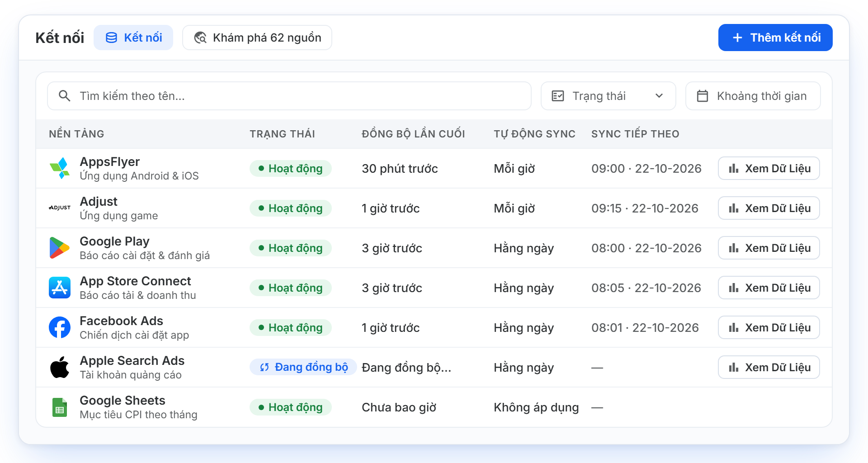This screenshot has height=463, width=868.
Task: Click the database icon in Kết nối tab
Action: (x=111, y=38)
